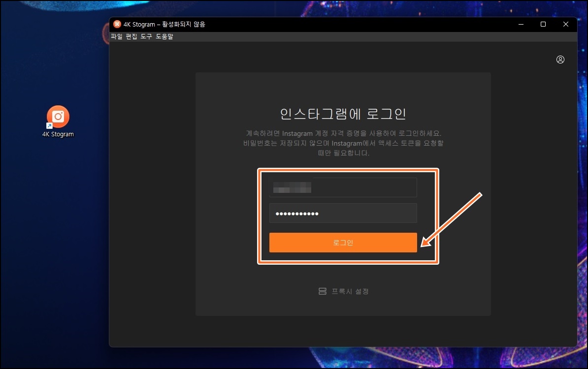
Task: Open the 4K Stogram desktop shortcut
Action: pos(58,122)
